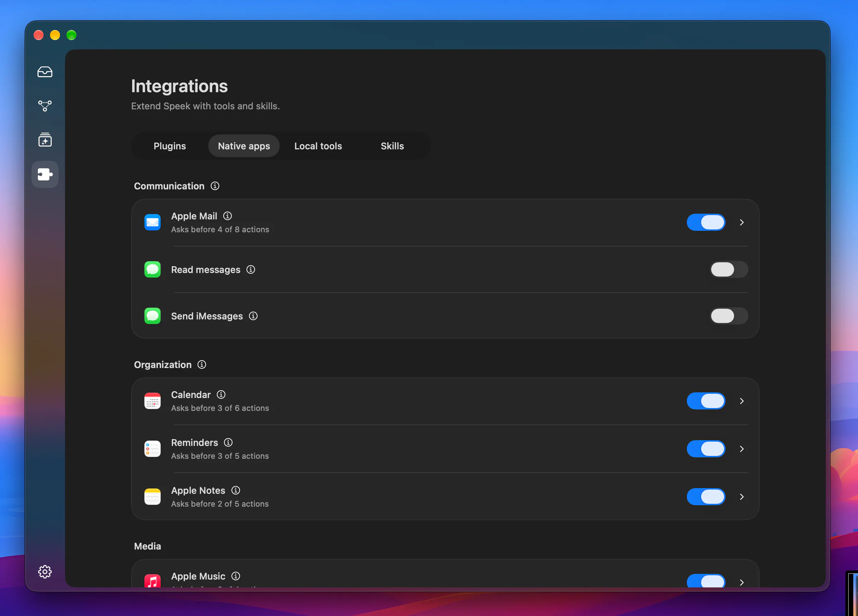Expand Reminders action details chevron
Screen dimensions: 858x616
(x=742, y=449)
